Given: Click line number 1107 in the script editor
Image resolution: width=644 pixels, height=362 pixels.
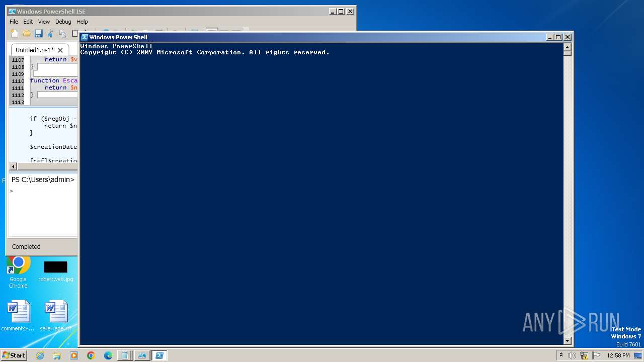Looking at the screenshot, I should (18, 59).
